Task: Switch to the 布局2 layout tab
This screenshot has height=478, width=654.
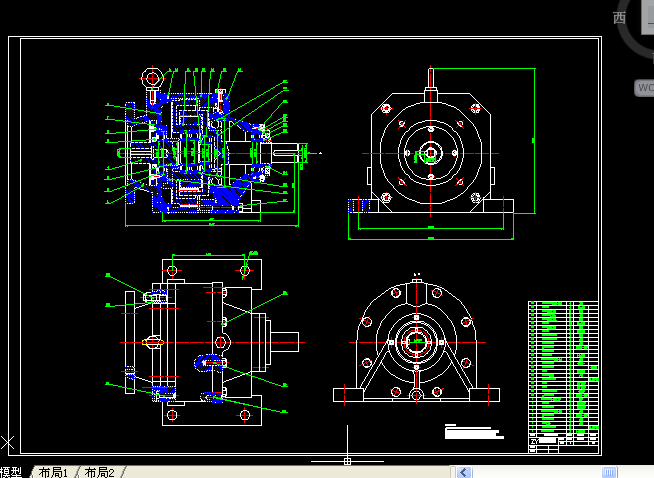Action: [99, 472]
